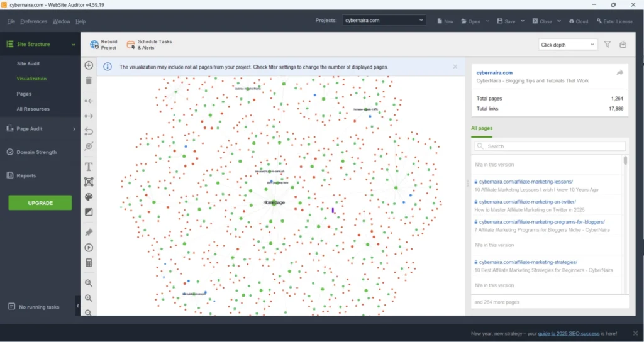Click the pin icon in toolbar
The height and width of the screenshot is (342, 644).
pos(89,233)
